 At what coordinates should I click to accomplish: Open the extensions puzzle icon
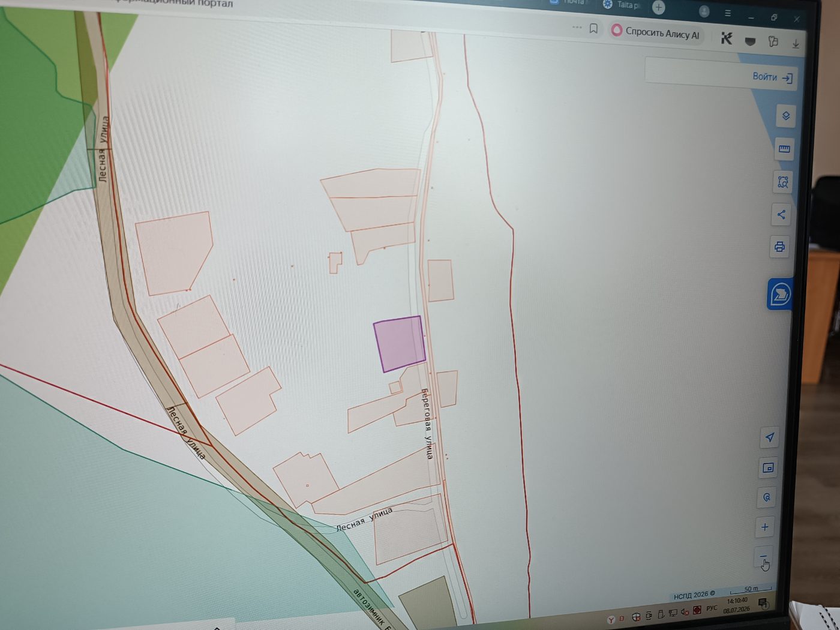click(773, 41)
